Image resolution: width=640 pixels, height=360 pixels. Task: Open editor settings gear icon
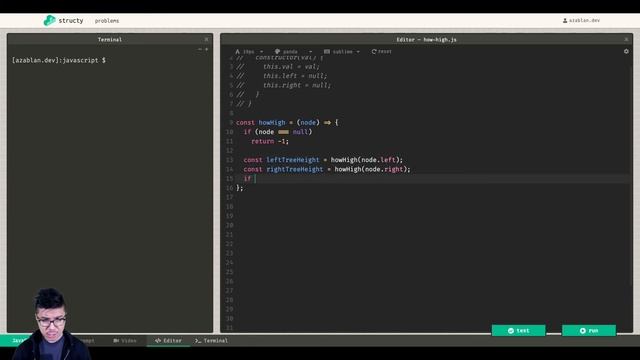626,51
